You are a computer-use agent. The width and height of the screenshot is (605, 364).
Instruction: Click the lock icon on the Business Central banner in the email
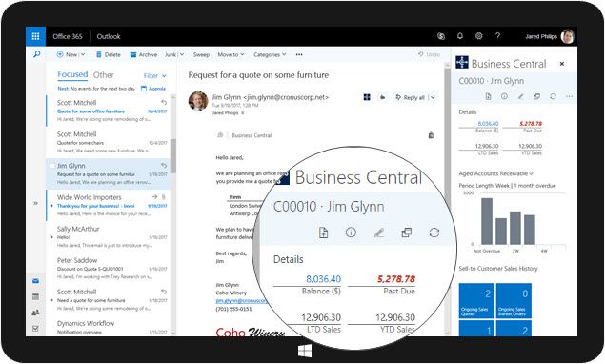tap(431, 135)
